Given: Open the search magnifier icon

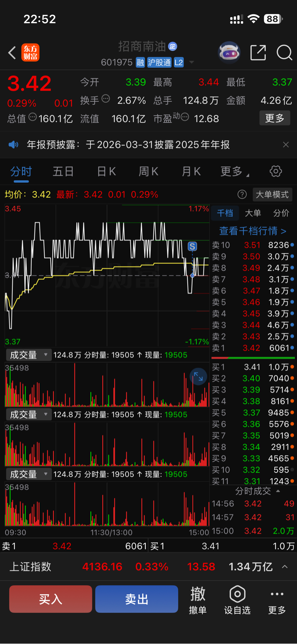Looking at the screenshot, I should pyautogui.click(x=284, y=53).
